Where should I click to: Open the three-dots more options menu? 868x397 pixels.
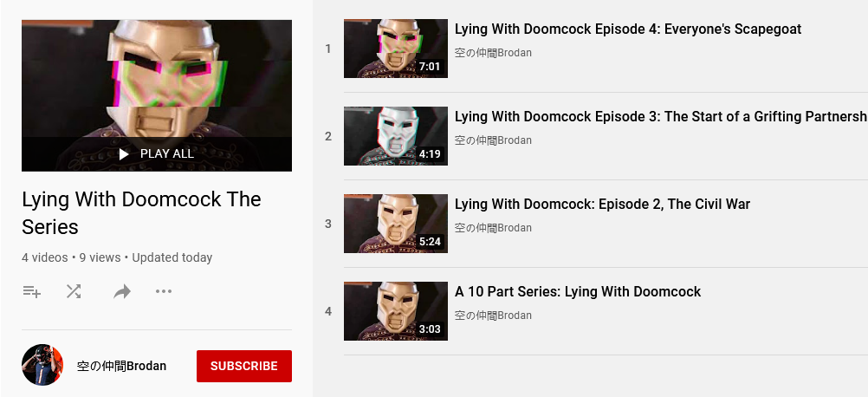[164, 291]
